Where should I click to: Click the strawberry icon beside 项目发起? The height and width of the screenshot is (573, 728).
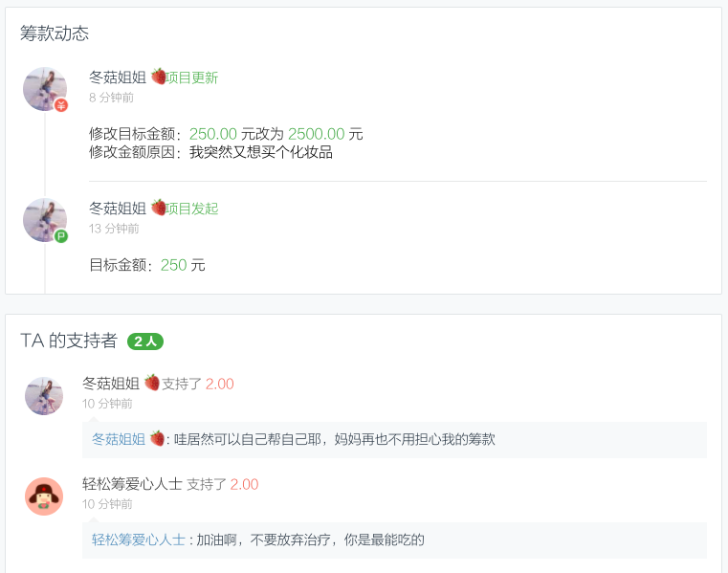158,207
